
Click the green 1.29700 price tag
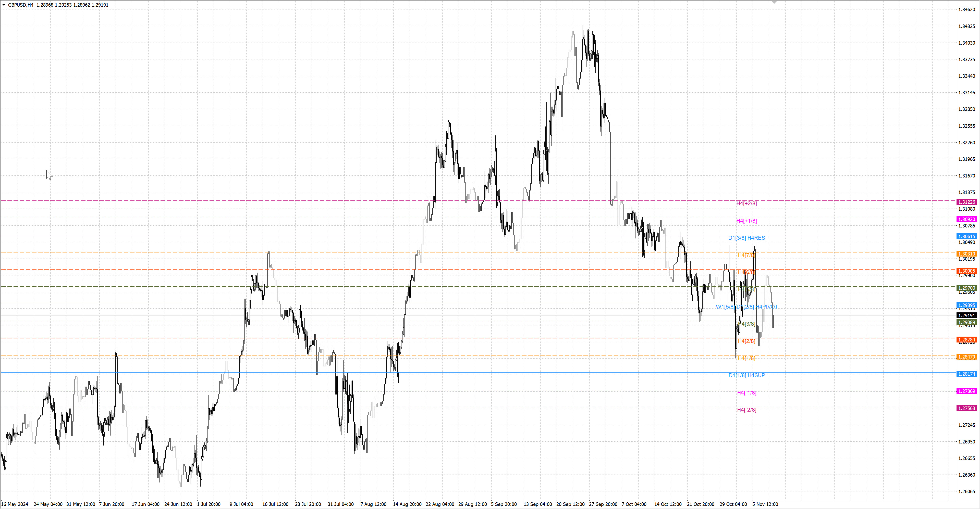click(966, 288)
